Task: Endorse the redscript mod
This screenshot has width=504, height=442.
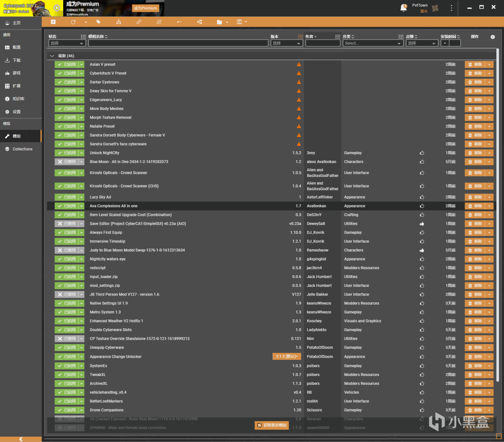Action: 422,268
